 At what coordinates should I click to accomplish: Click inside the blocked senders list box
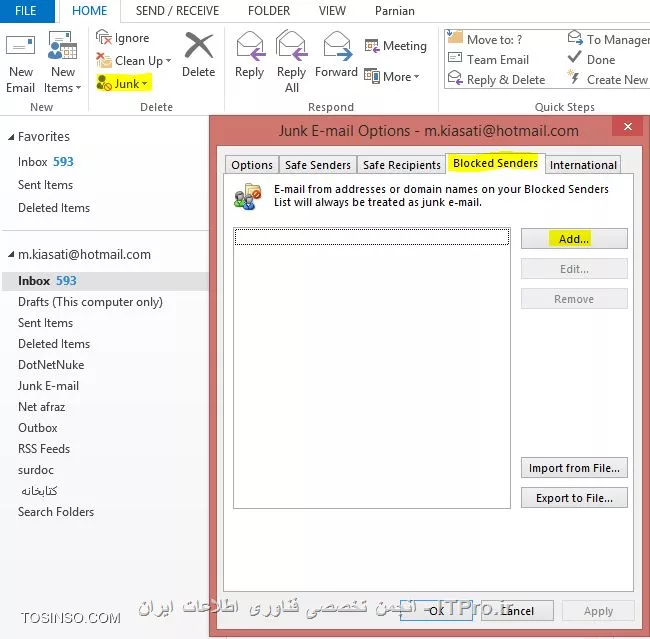(372, 368)
